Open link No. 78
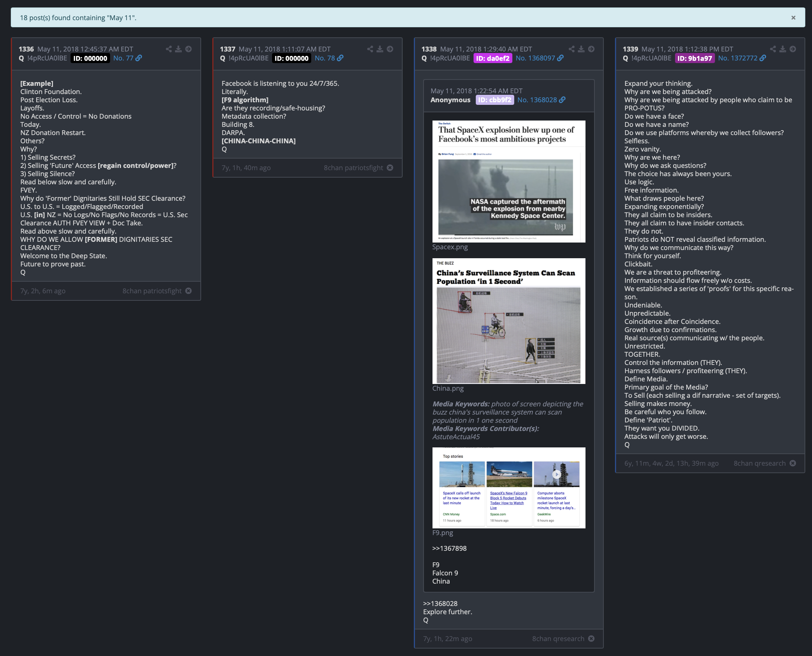This screenshot has width=812, height=656. click(x=325, y=58)
